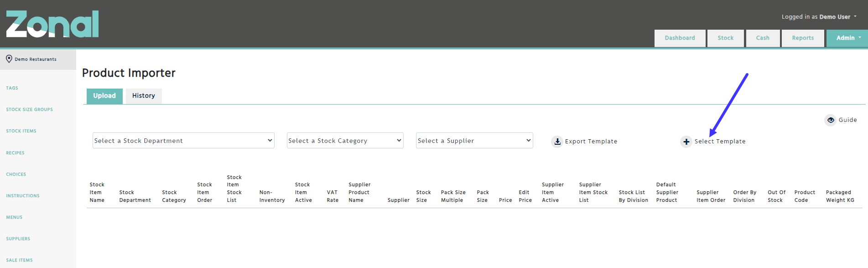Switch to the History tab

pyautogui.click(x=144, y=96)
